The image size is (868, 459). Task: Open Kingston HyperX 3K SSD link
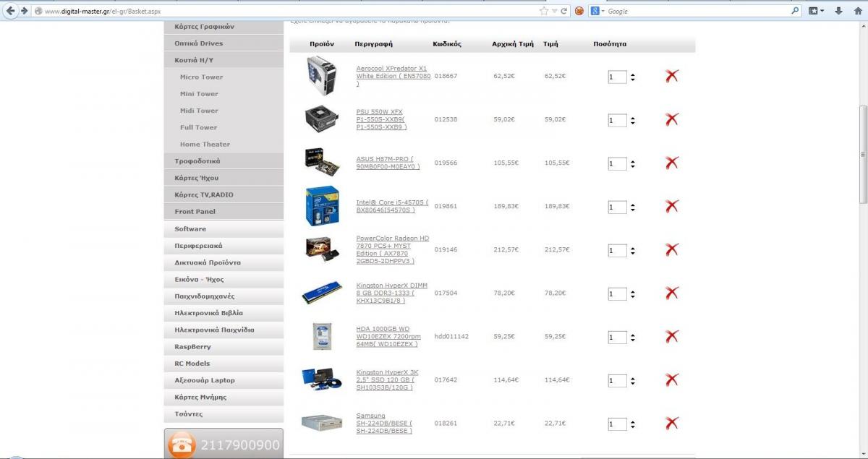point(387,379)
